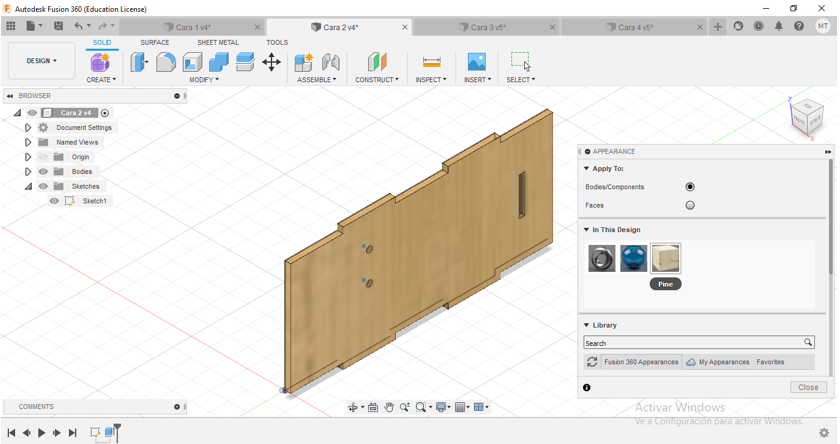Viewport: 840px width, 444px height.
Task: Open the DESIGN workspace dropdown
Action: pos(41,61)
